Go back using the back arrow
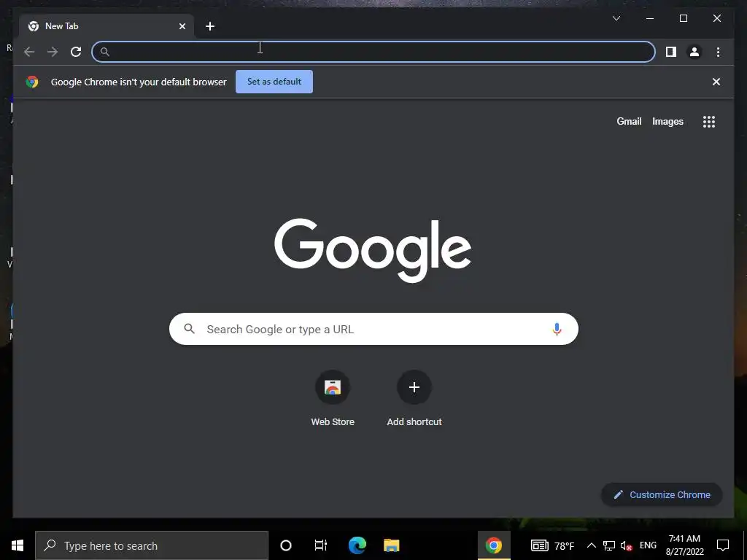This screenshot has height=560, width=747. 29,52
